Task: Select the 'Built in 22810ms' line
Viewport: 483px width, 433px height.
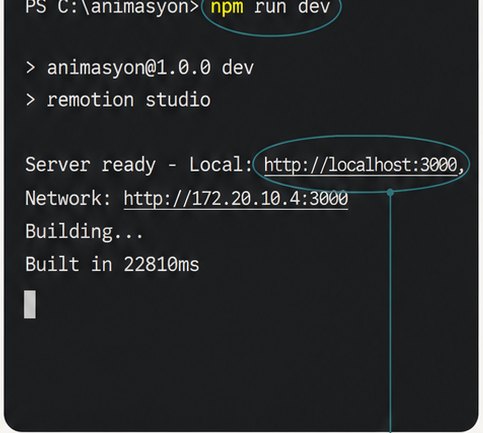Action: coord(112,264)
